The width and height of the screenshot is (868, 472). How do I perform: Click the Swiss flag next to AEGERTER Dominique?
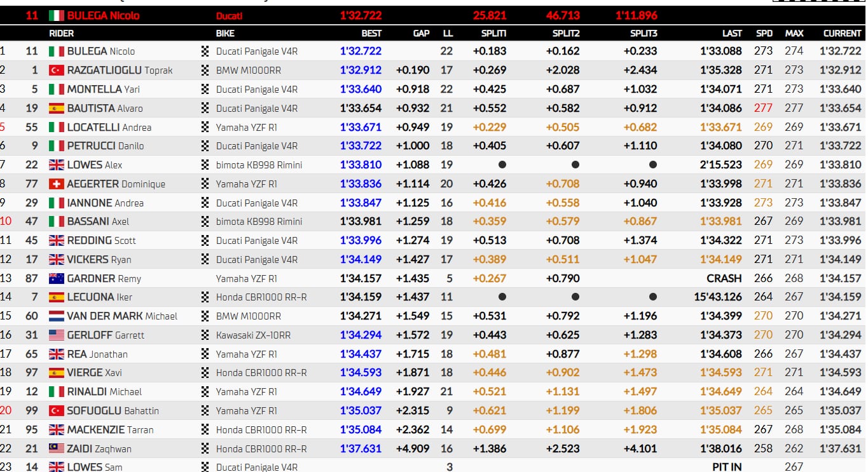click(57, 184)
